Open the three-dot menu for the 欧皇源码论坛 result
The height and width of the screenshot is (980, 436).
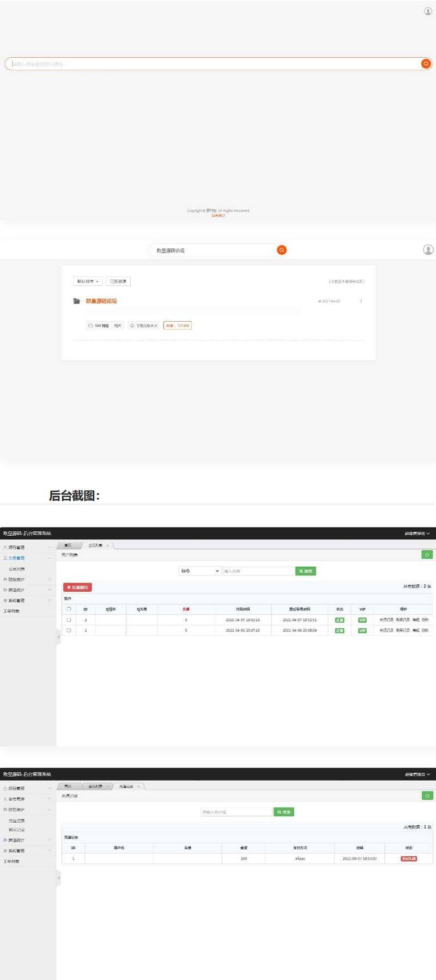click(x=361, y=301)
